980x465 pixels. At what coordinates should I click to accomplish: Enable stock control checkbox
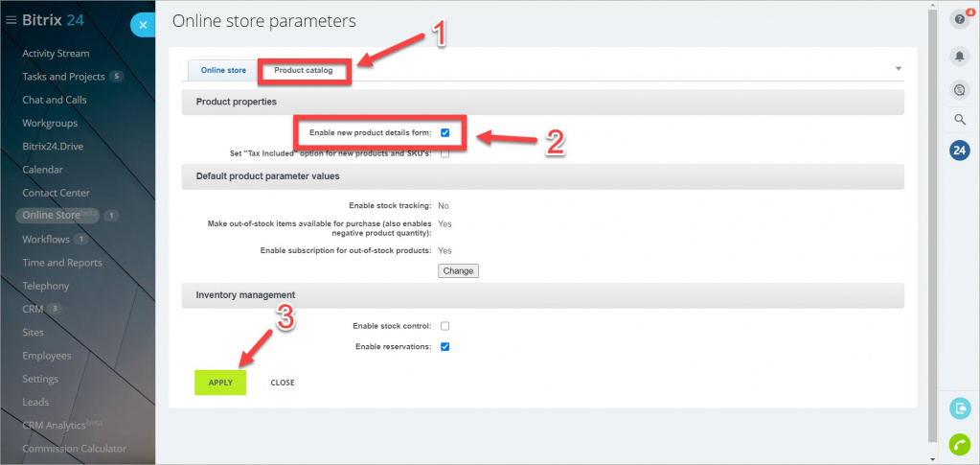click(x=445, y=326)
